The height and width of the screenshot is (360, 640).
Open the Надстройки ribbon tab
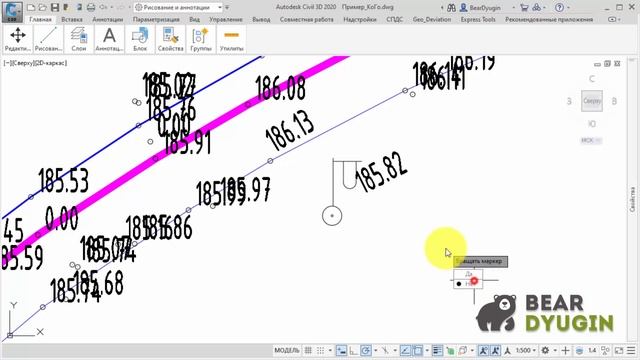coord(360,19)
